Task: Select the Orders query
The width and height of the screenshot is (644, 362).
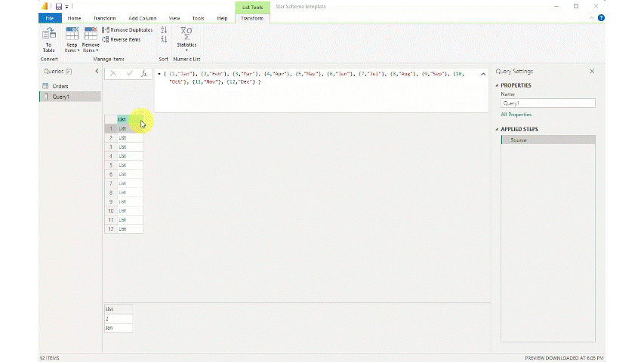Action: [60, 86]
